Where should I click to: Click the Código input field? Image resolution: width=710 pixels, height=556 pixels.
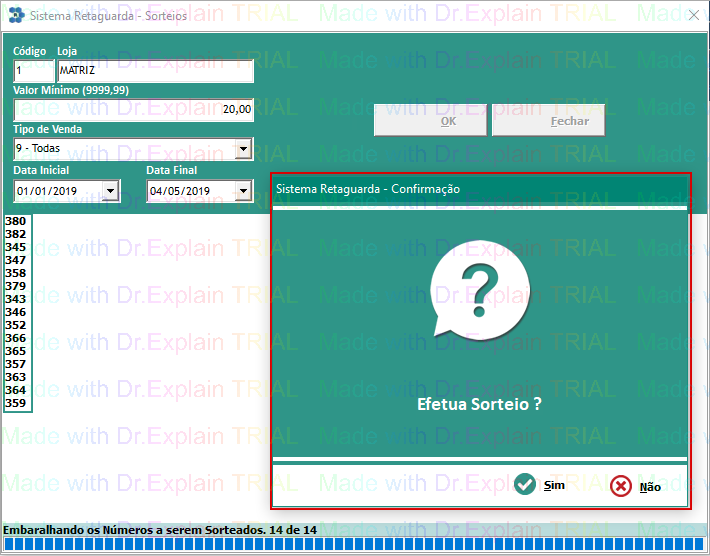[33, 71]
